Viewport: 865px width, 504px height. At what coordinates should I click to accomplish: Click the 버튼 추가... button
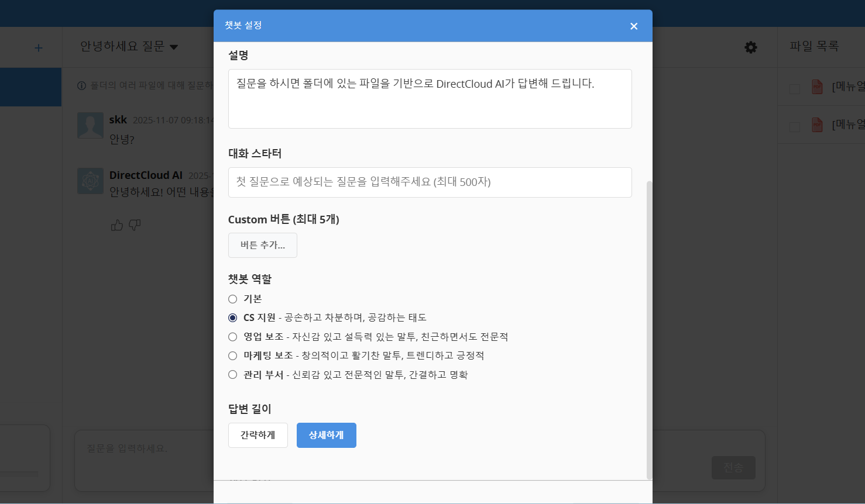click(262, 245)
